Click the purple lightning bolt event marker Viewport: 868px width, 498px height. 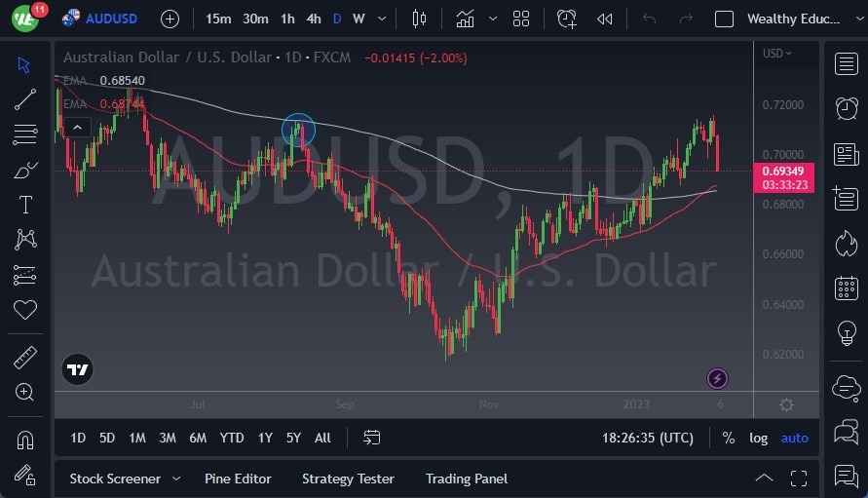click(x=717, y=379)
